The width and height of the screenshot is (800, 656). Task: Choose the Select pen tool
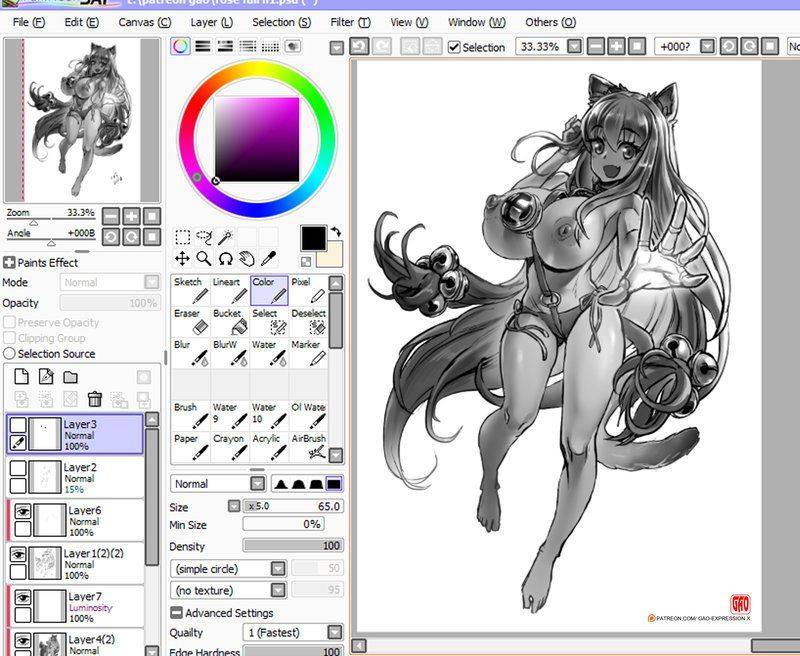tap(269, 321)
